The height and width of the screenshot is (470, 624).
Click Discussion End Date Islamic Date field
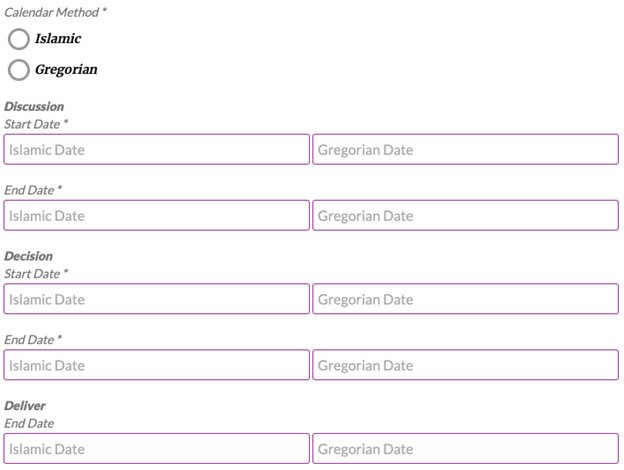click(x=156, y=216)
